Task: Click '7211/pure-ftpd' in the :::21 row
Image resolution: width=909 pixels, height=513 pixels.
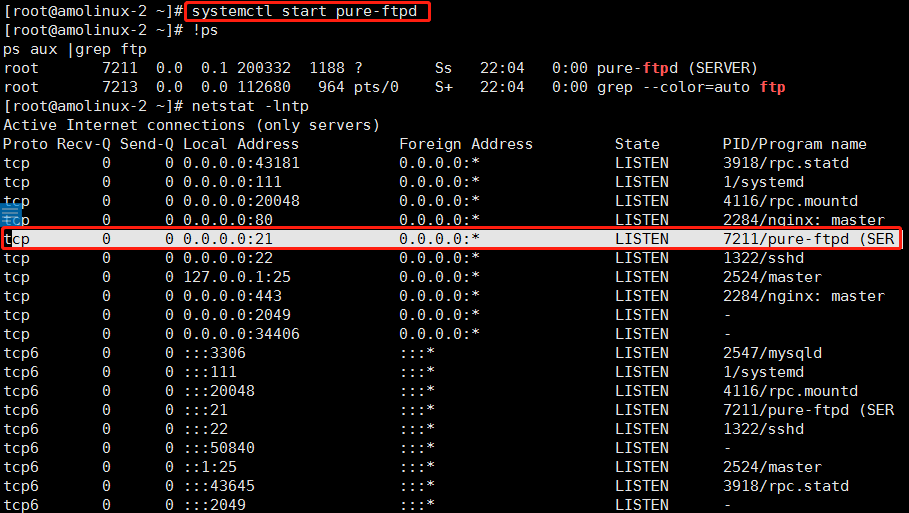Action: pos(786,410)
